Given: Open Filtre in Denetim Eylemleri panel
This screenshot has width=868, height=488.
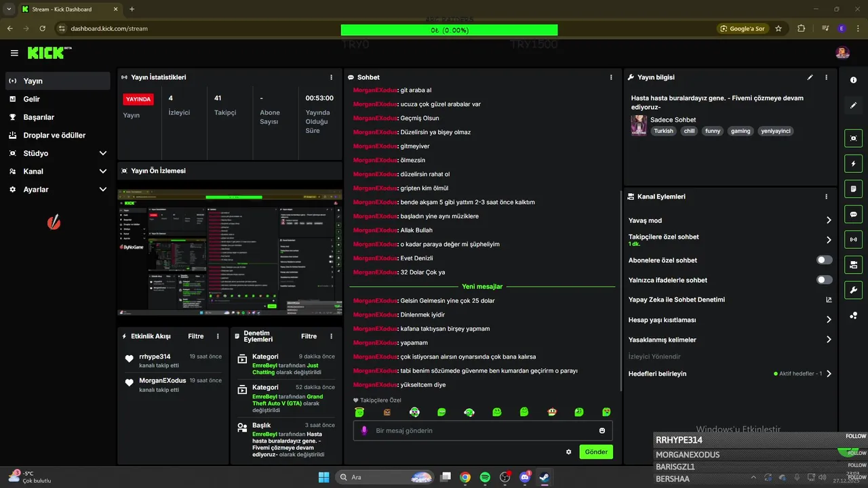Looking at the screenshot, I should point(309,336).
